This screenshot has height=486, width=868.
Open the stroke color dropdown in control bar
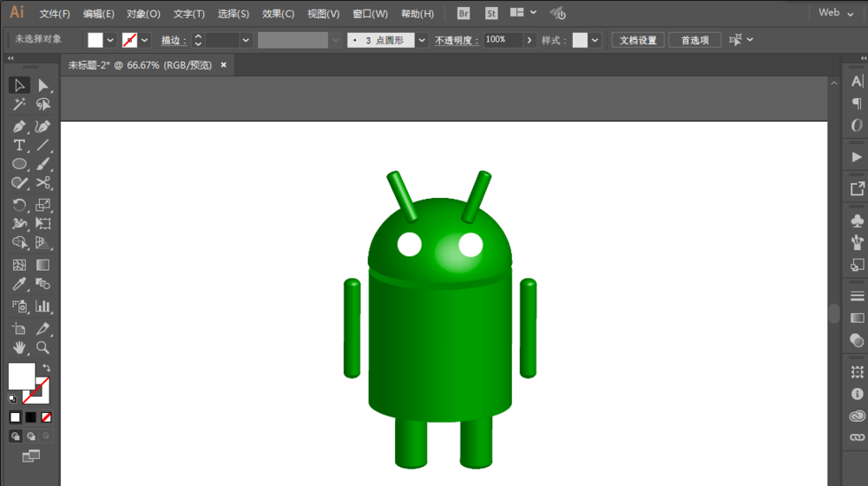coord(144,40)
